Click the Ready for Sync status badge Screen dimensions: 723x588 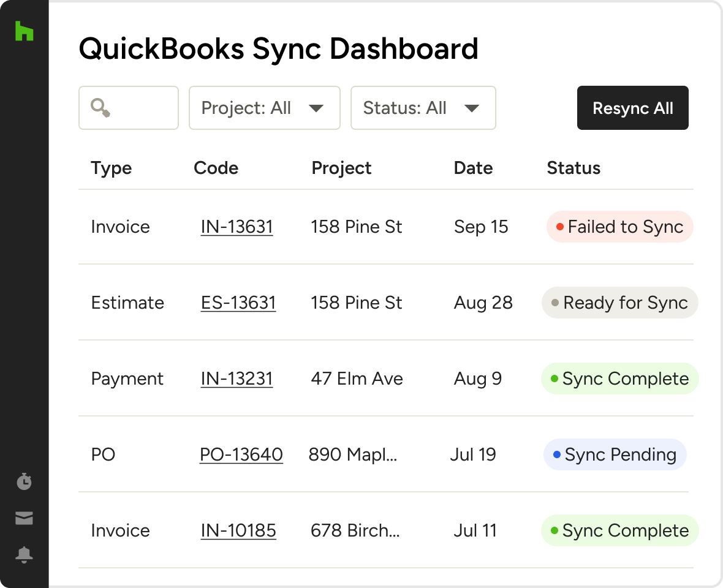click(x=619, y=303)
